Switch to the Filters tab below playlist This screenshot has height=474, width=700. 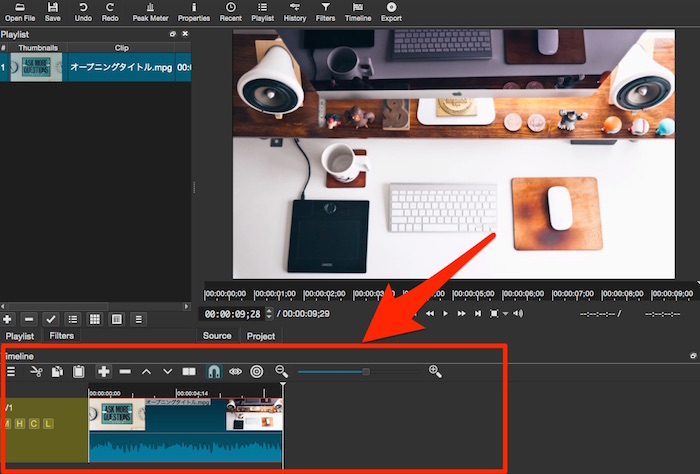62,336
